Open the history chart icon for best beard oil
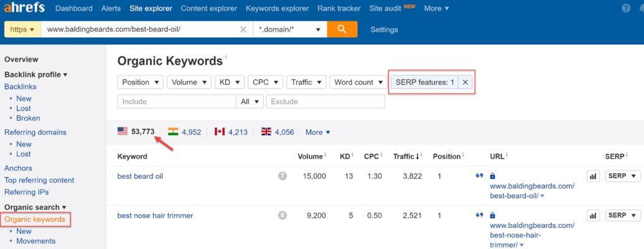644x249 pixels. [x=593, y=176]
